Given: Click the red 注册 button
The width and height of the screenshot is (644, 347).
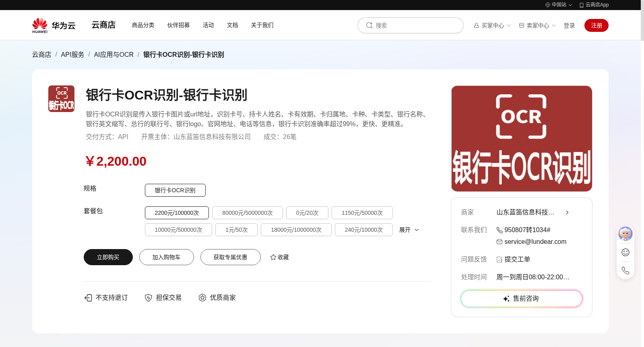Looking at the screenshot, I should pos(597,25).
